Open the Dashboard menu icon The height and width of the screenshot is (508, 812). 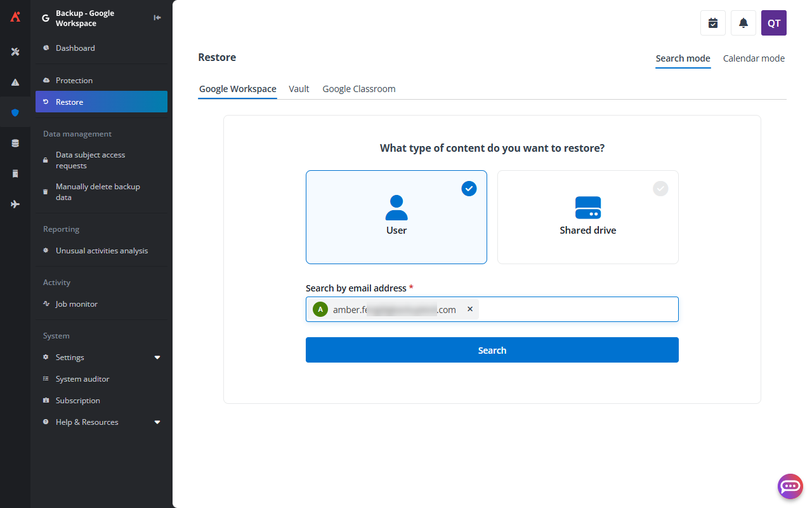(46, 48)
